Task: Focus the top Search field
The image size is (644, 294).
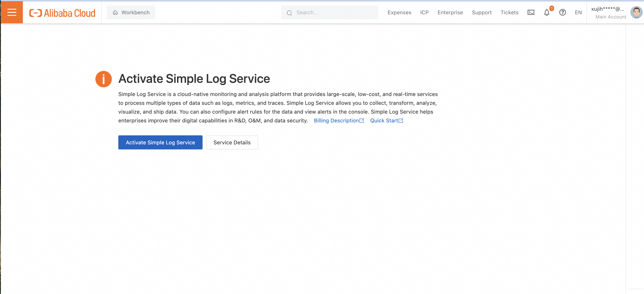Action: [329, 13]
